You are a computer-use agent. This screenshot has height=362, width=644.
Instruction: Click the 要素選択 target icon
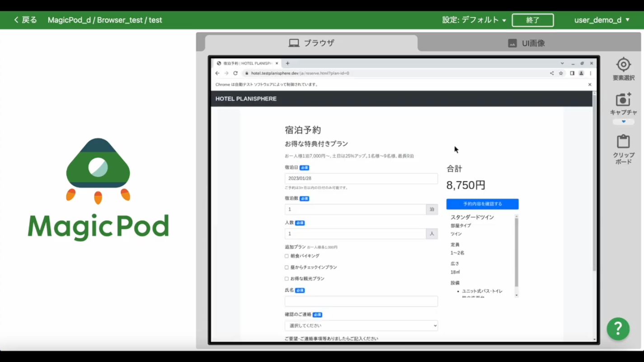tap(623, 65)
